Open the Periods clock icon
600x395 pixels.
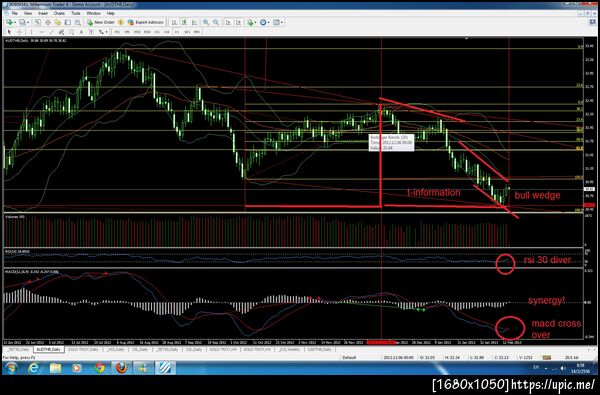(263, 22)
